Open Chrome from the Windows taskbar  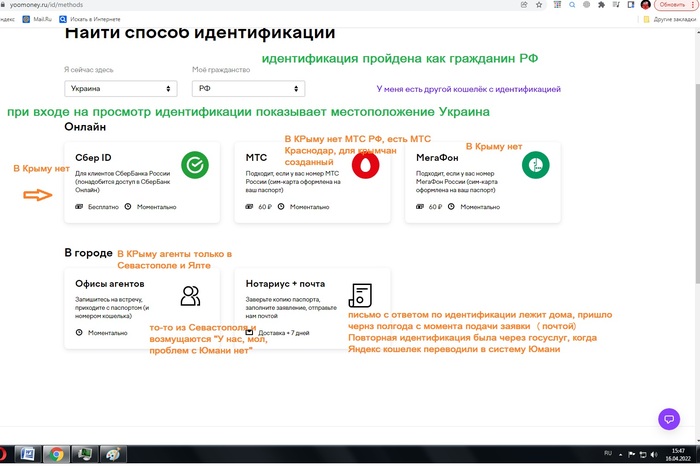click(58, 455)
